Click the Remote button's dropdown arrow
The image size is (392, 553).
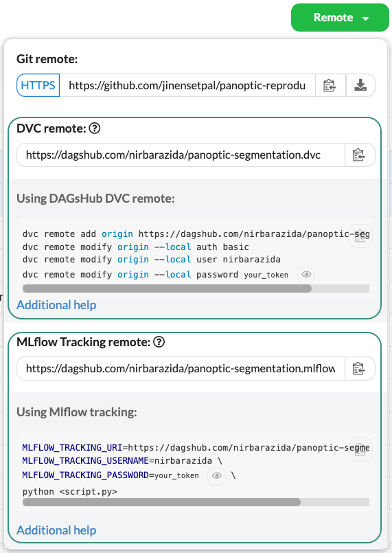pyautogui.click(x=365, y=19)
